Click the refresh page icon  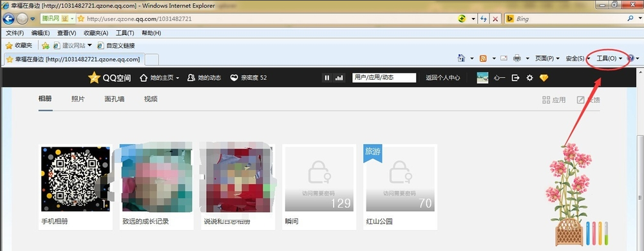pos(484,19)
